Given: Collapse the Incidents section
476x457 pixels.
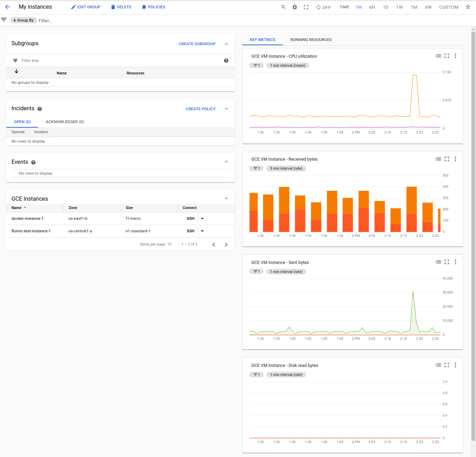Looking at the screenshot, I should point(227,109).
